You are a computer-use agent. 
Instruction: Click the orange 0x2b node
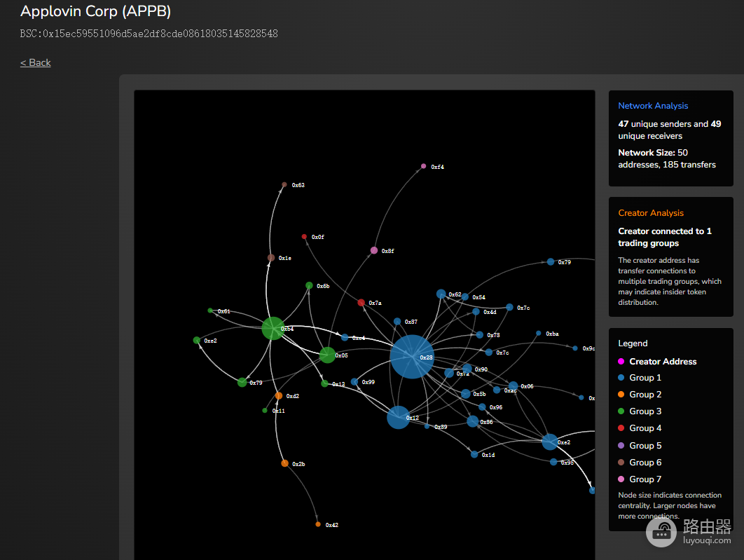pyautogui.click(x=284, y=463)
